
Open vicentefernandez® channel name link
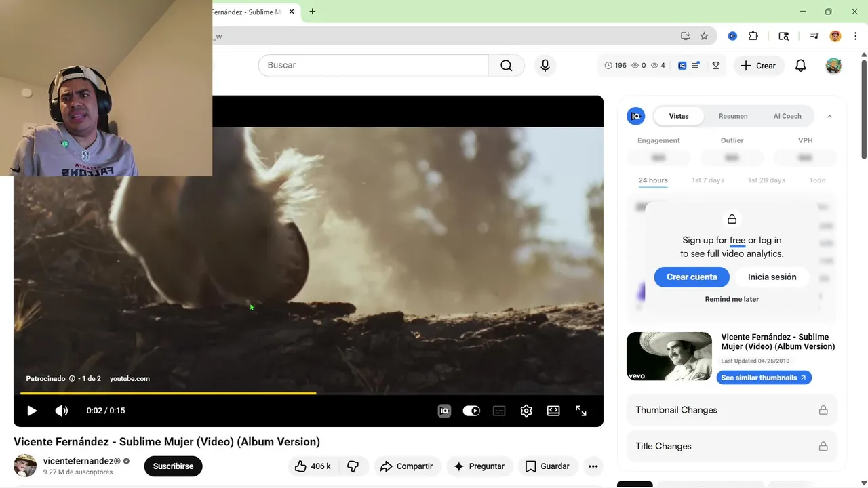pos(82,461)
